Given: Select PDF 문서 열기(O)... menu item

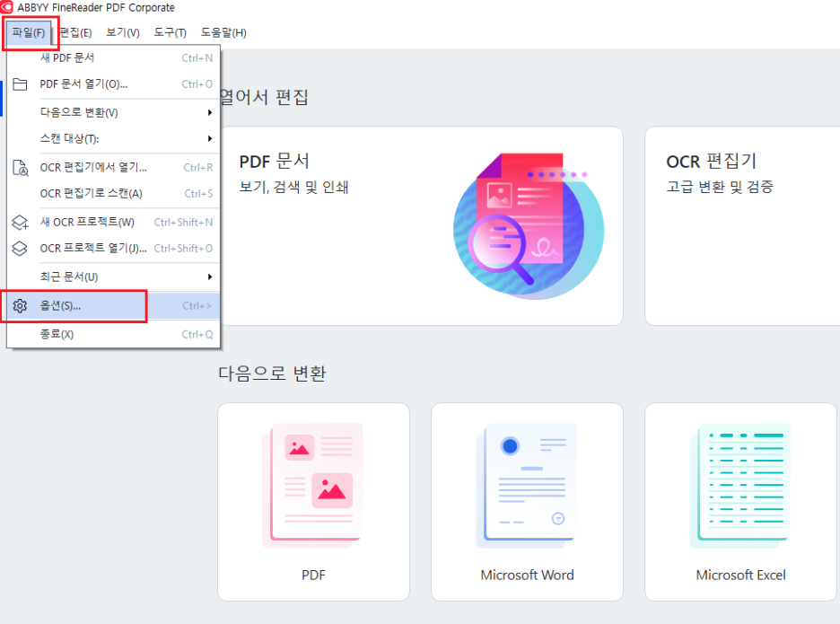Looking at the screenshot, I should pyautogui.click(x=113, y=84).
